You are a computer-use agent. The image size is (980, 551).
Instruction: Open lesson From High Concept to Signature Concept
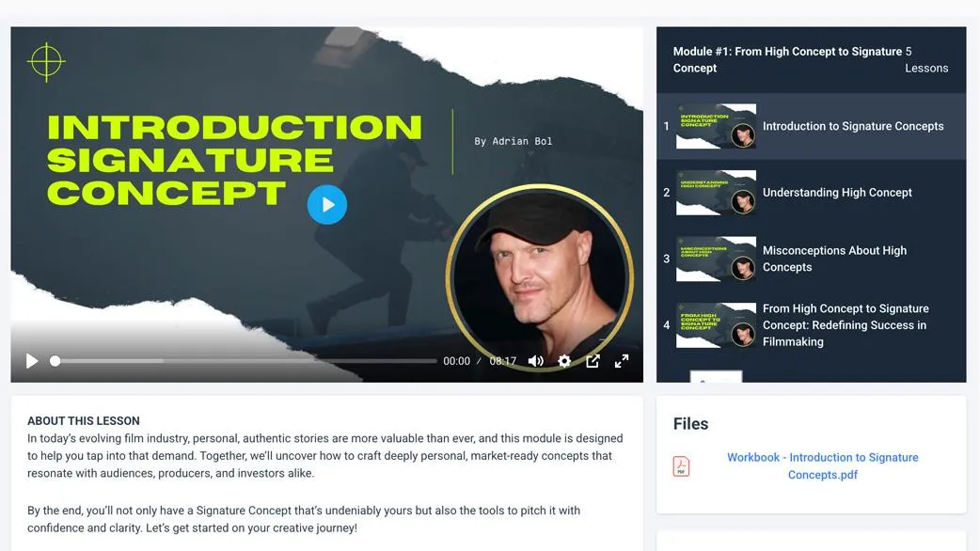pos(812,324)
